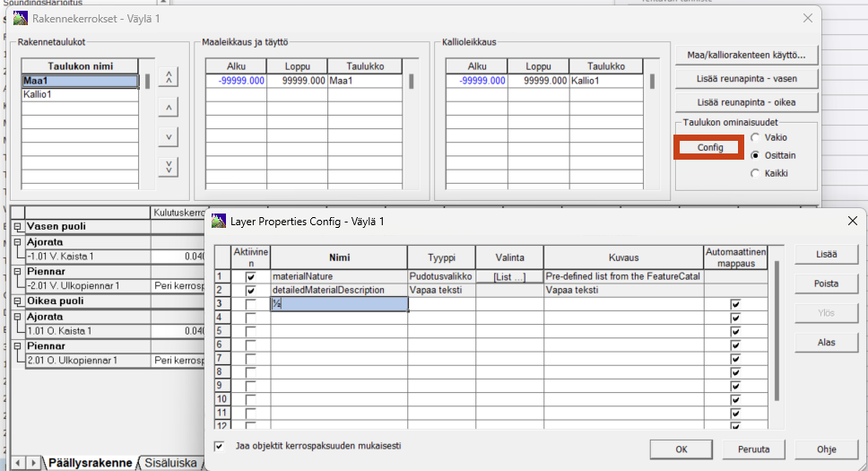
Task: Toggle Automaattinen mappaus checkbox in row 8
Action: tap(735, 372)
